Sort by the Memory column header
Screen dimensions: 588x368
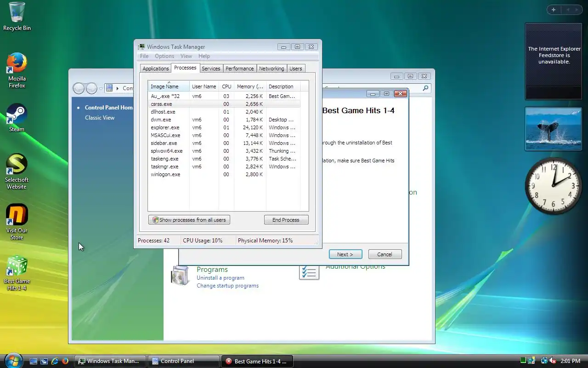tap(250, 86)
